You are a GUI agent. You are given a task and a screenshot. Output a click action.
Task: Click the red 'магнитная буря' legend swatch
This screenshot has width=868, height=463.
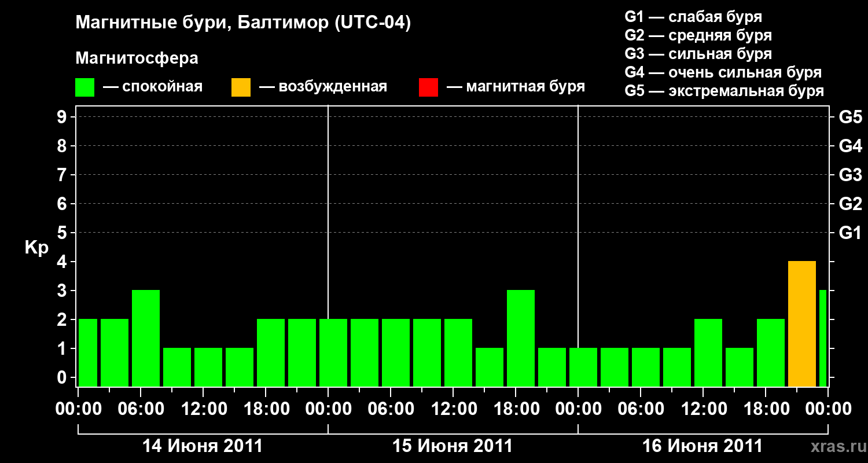(x=428, y=87)
